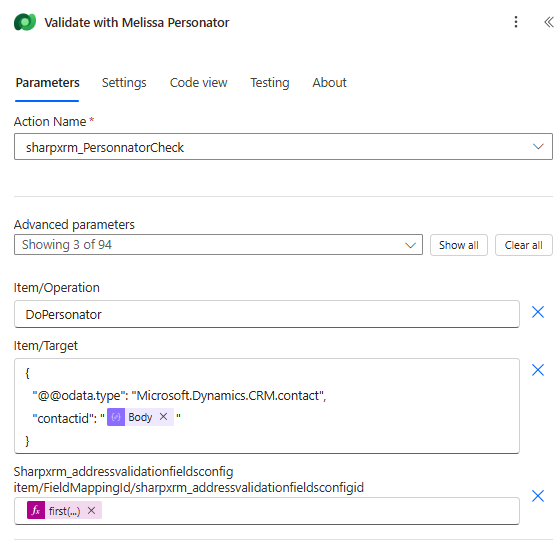The image size is (554, 555).
Task: Open the About tab
Action: click(x=329, y=83)
